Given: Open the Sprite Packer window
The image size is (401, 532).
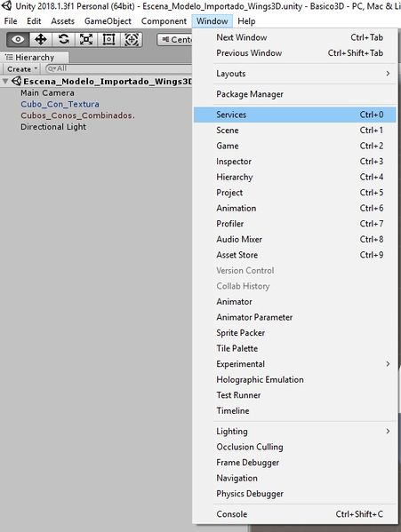Looking at the screenshot, I should pyautogui.click(x=294, y=333).
